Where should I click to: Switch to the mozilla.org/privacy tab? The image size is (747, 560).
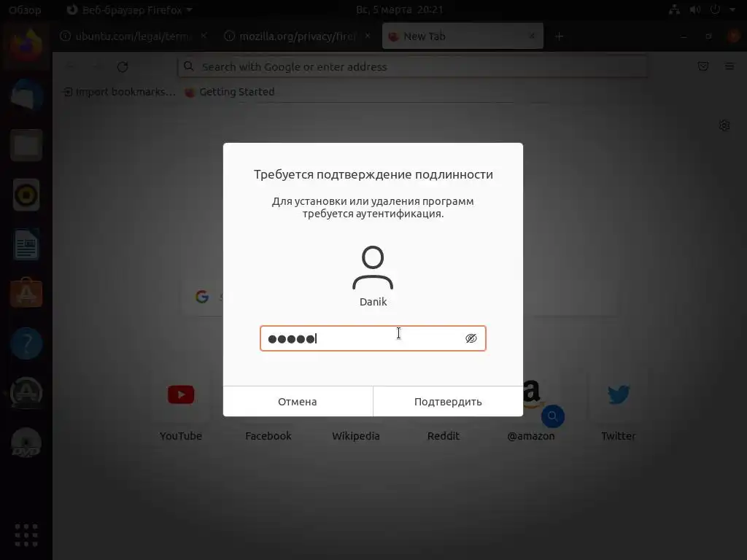coord(298,36)
